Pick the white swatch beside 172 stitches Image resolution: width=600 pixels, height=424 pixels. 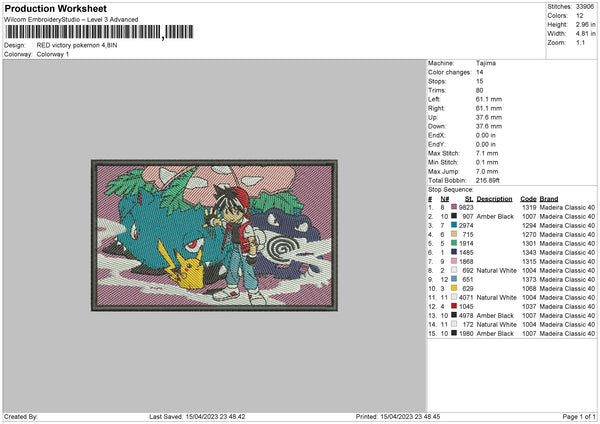pyautogui.click(x=454, y=324)
